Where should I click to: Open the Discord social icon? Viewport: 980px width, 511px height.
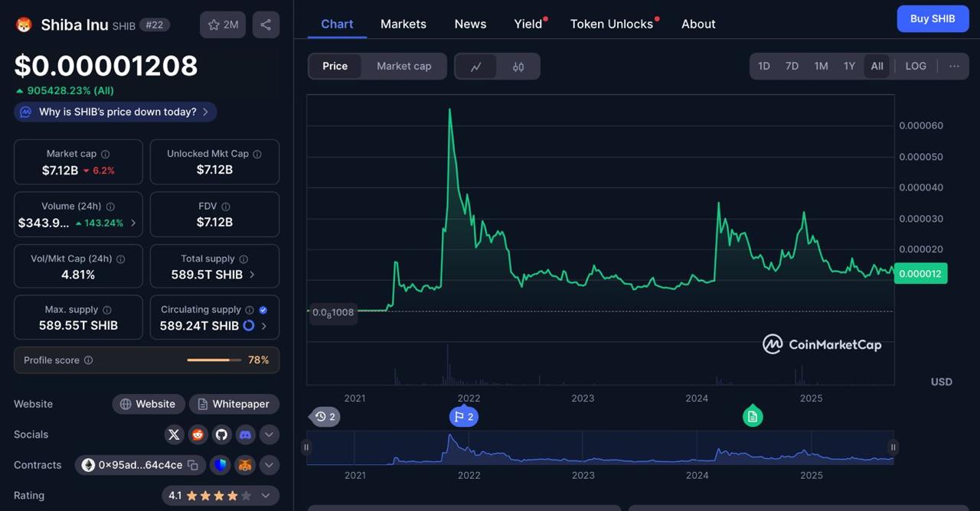pos(245,435)
